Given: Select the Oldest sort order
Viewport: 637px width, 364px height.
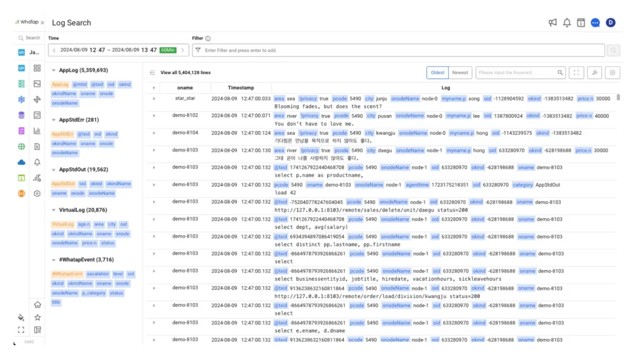Looking at the screenshot, I should [x=438, y=73].
